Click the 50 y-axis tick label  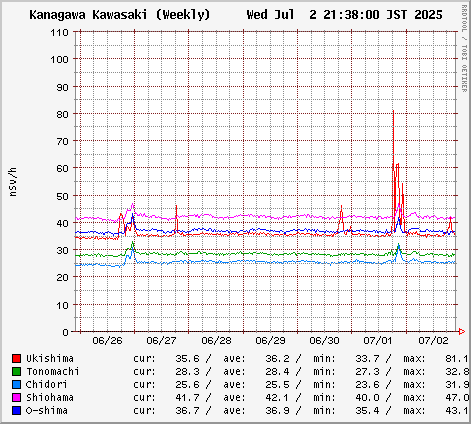(62, 196)
